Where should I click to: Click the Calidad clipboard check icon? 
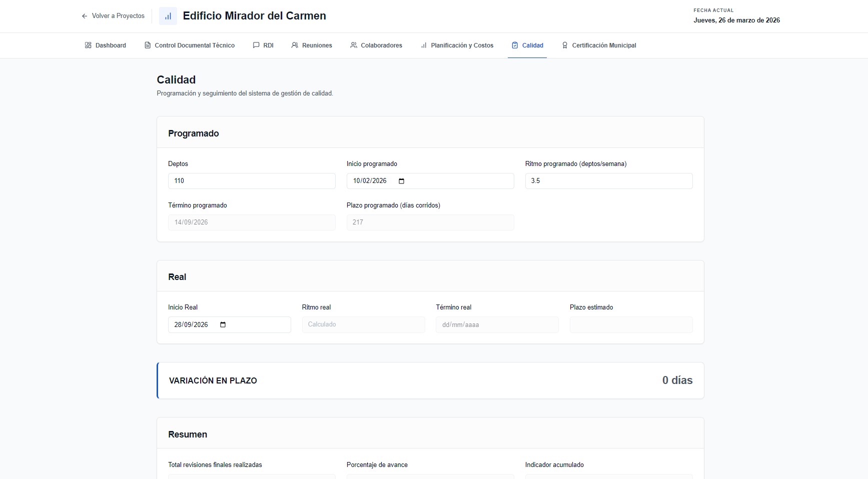tap(515, 45)
